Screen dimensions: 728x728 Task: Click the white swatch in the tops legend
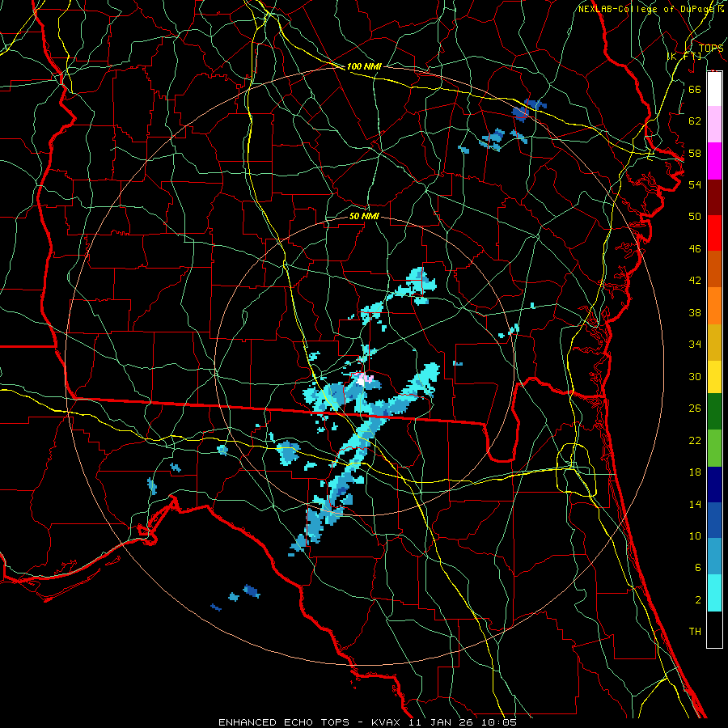714,89
